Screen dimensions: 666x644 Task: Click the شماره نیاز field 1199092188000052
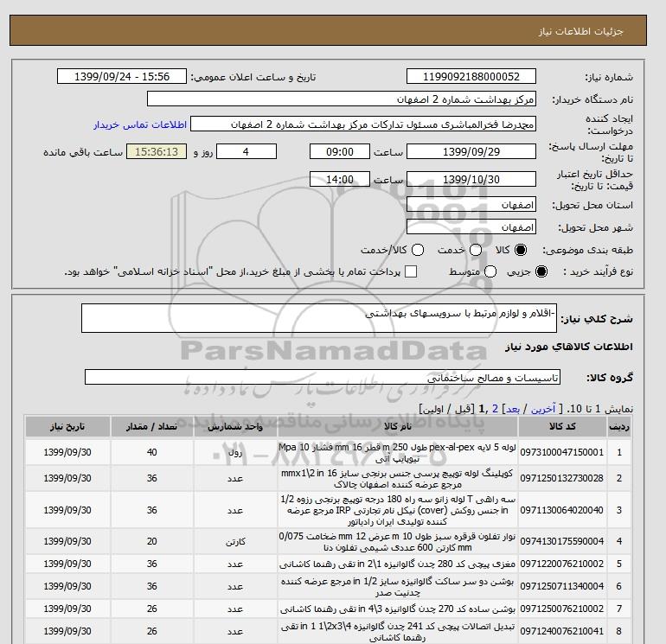471,76
